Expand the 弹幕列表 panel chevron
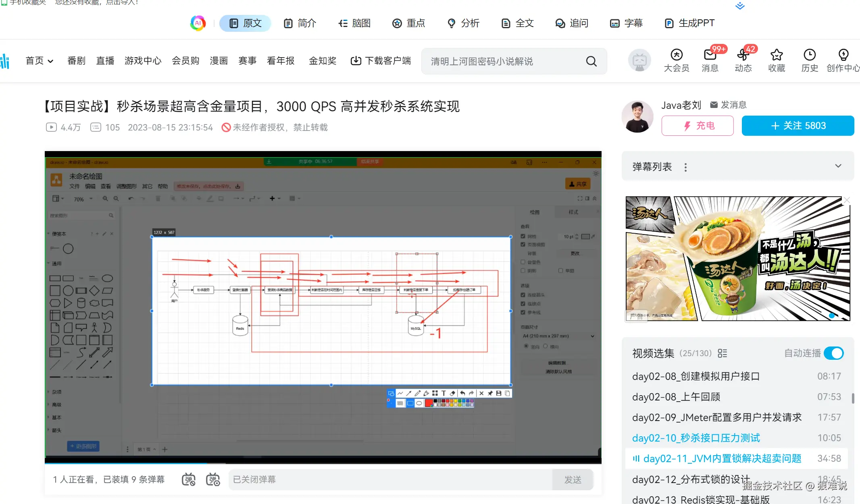Screen dimensions: 860x504 coord(838,166)
